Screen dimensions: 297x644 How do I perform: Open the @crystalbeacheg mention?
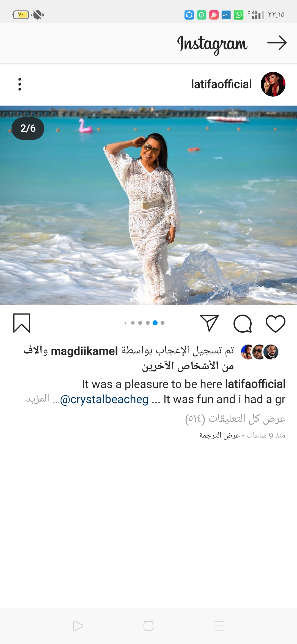tap(104, 399)
